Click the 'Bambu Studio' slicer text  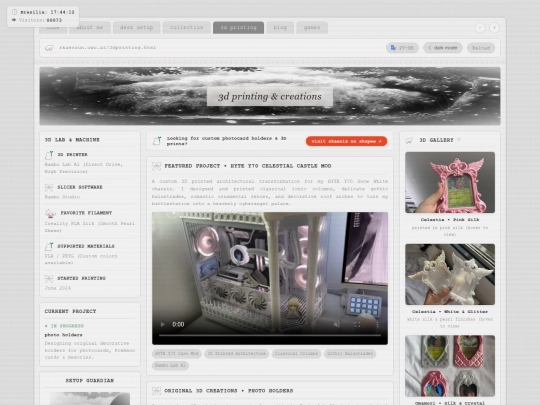62,197
